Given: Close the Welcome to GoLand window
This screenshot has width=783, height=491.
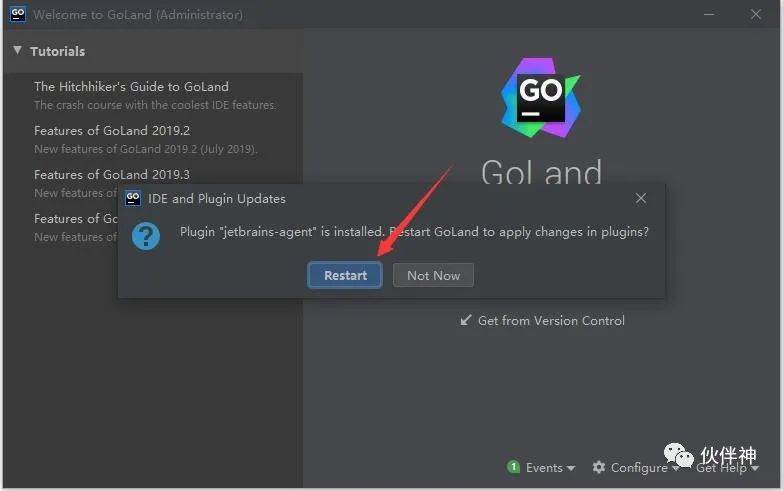Looking at the screenshot, I should point(756,14).
